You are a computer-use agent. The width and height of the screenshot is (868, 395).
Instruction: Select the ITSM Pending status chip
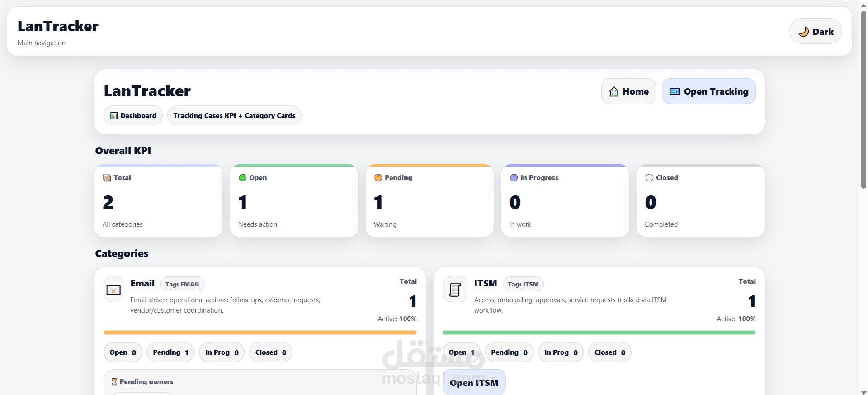(x=509, y=352)
